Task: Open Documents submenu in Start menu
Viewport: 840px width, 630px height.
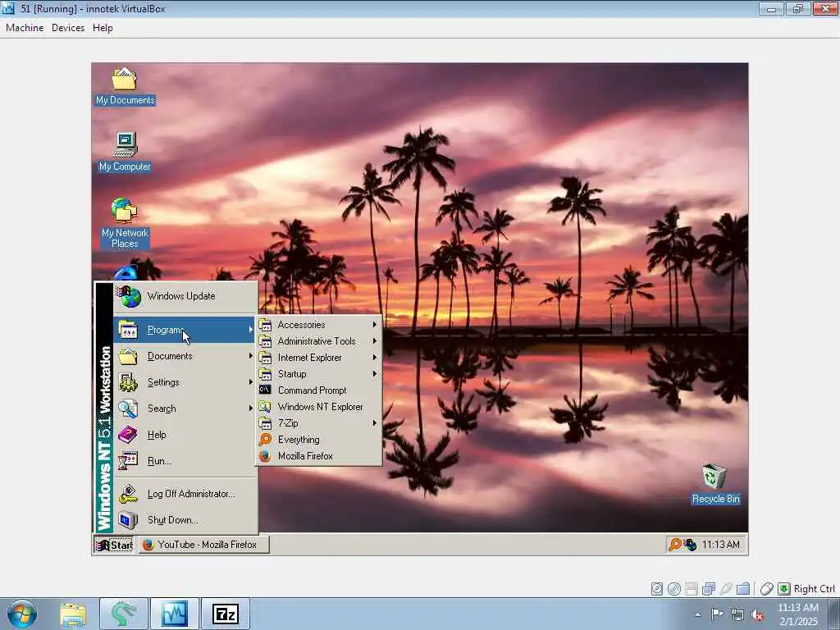Action: click(185, 356)
